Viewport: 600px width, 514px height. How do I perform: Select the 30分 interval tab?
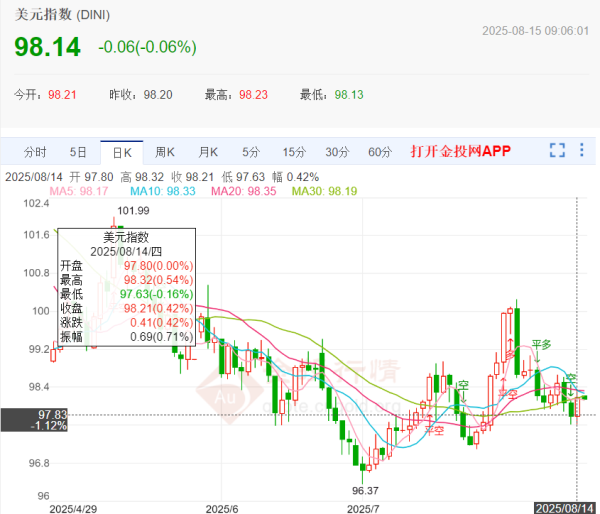tap(337, 152)
